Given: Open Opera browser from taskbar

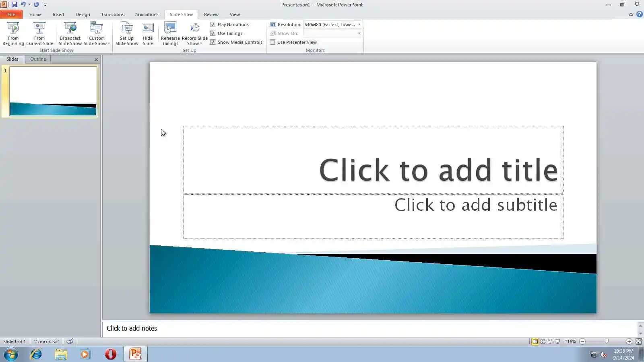Looking at the screenshot, I should coord(111,354).
